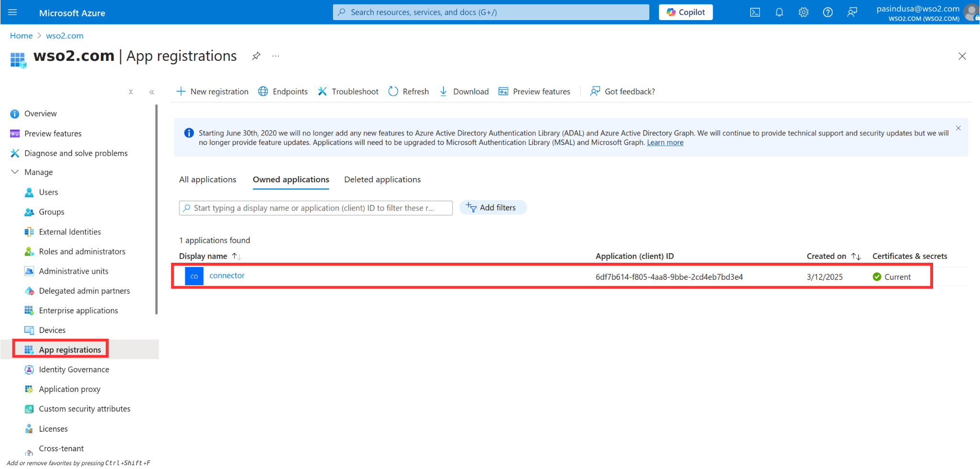The image size is (980, 469).
Task: Focus the application filter search box
Action: coord(316,208)
